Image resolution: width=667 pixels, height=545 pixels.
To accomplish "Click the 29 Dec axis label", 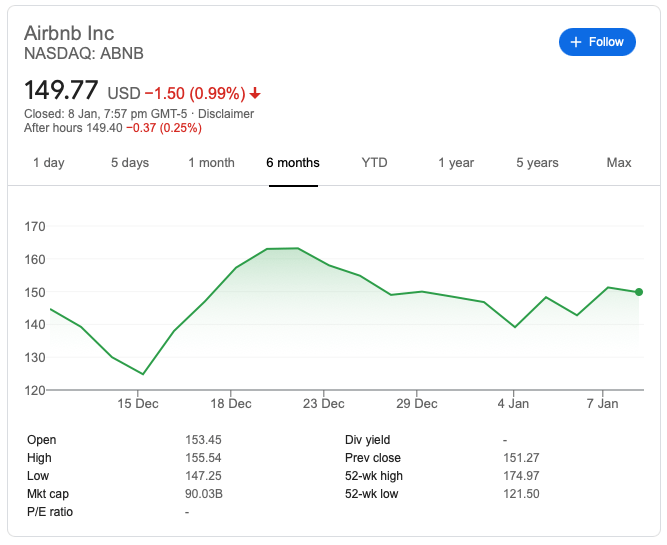I will click(x=417, y=404).
